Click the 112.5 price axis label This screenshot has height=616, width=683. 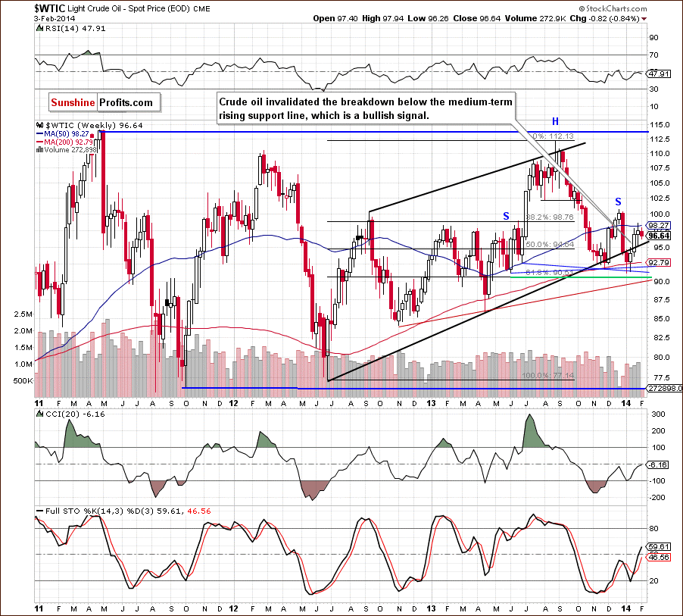coord(660,139)
